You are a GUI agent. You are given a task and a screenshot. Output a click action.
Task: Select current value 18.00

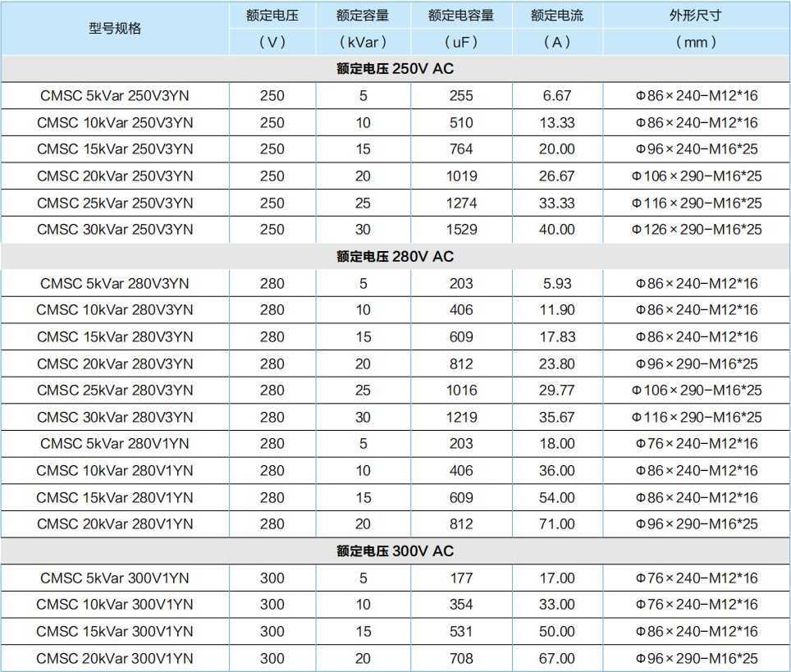pos(557,444)
